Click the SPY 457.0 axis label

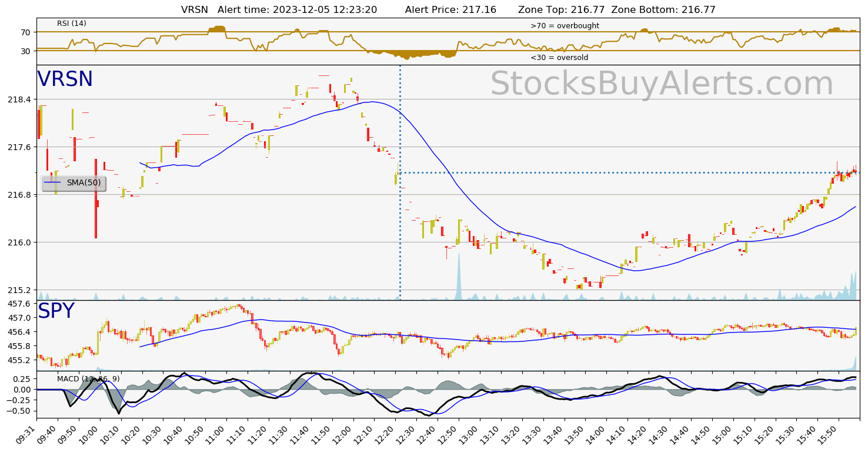19,318
